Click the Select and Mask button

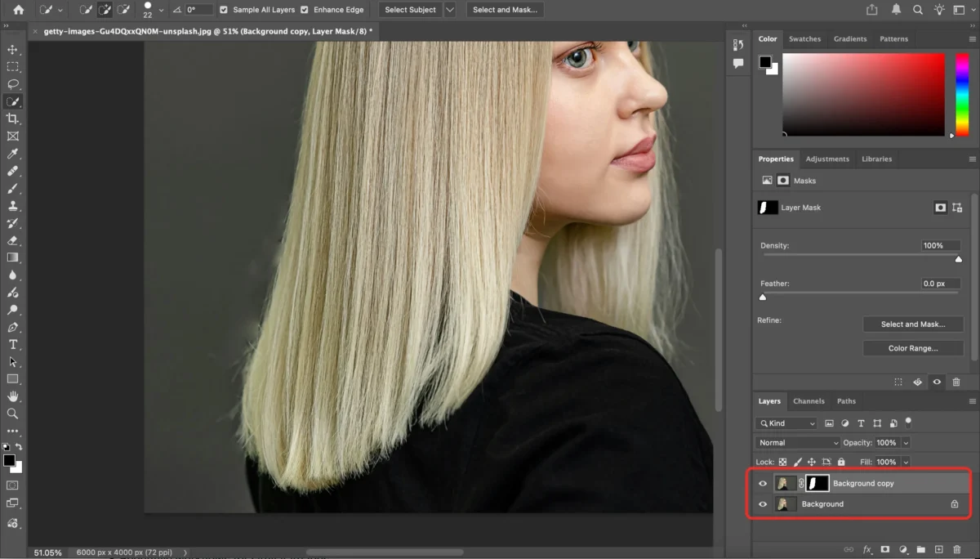tap(913, 324)
